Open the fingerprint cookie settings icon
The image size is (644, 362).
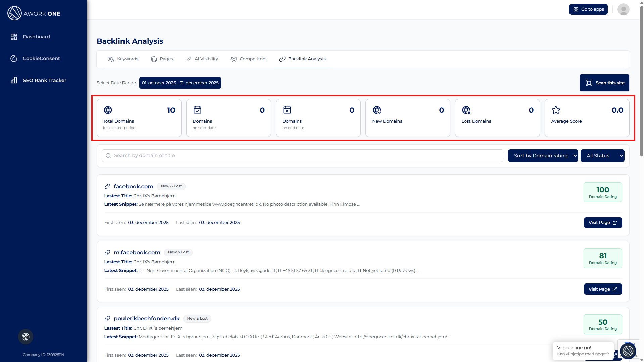[x=26, y=337]
